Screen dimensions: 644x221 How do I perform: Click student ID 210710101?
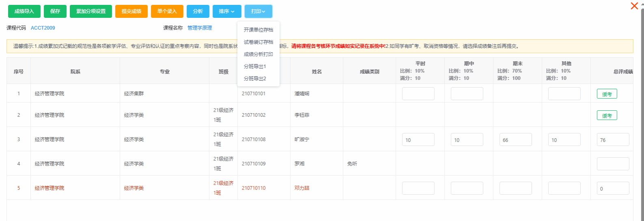pyautogui.click(x=253, y=94)
